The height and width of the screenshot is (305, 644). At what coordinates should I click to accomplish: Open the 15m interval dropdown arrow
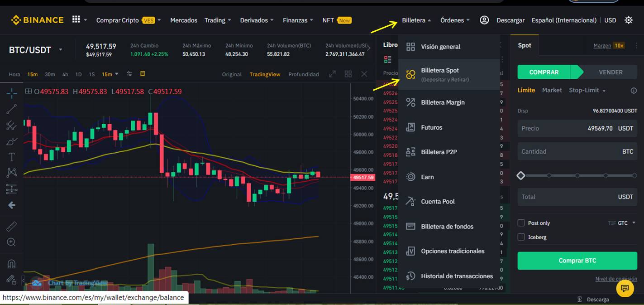pos(116,74)
